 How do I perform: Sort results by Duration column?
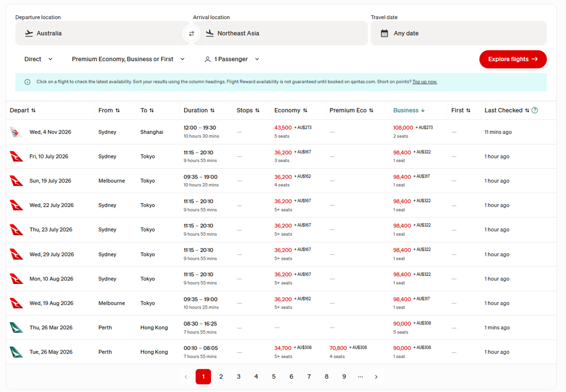[199, 110]
